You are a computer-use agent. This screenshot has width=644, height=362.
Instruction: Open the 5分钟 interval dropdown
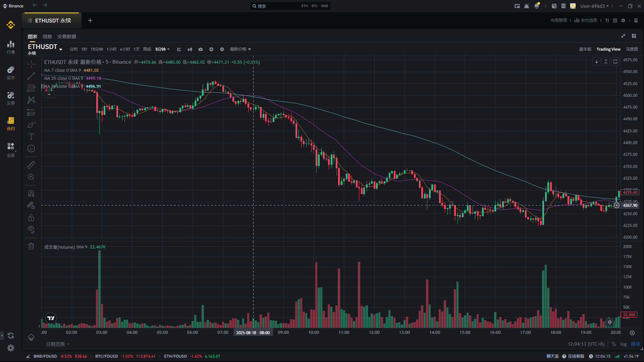(162, 49)
